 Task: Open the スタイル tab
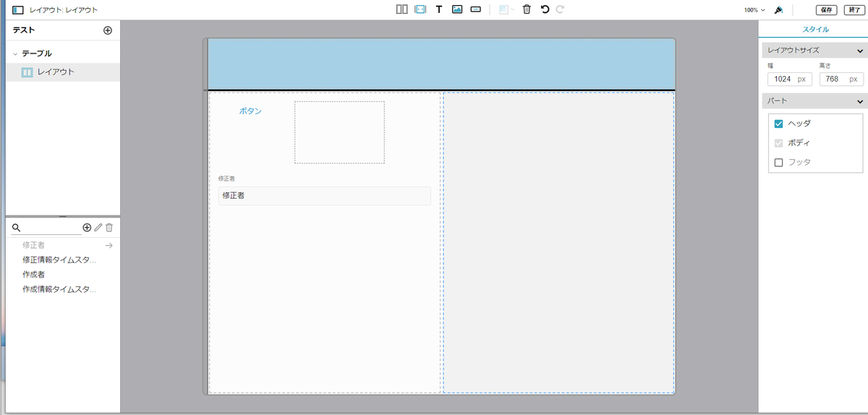tap(816, 30)
